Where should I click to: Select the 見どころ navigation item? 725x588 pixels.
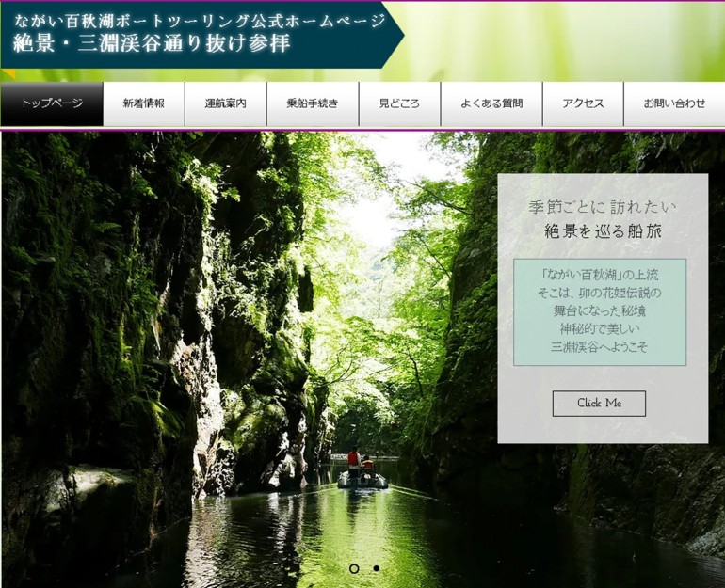pyautogui.click(x=399, y=103)
